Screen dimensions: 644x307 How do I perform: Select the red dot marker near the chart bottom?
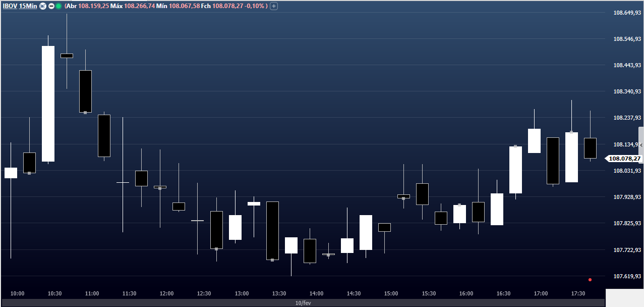[x=590, y=279]
